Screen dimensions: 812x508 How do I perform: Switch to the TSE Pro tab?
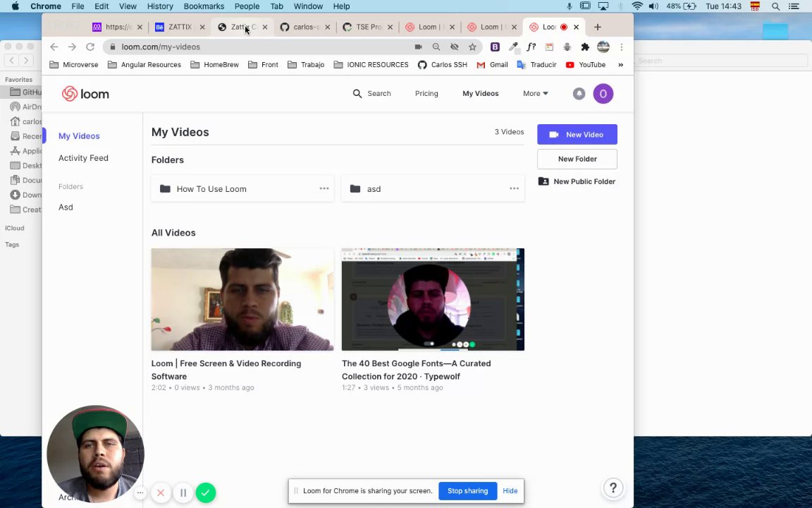[368, 27]
